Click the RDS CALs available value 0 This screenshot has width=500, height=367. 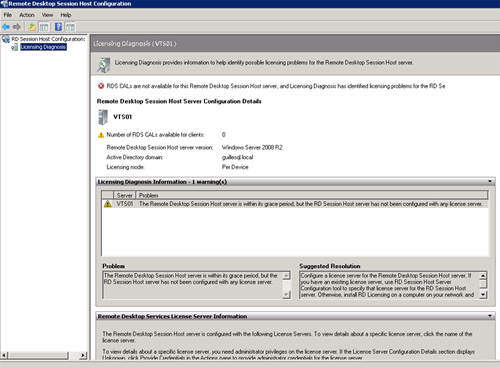coord(223,135)
